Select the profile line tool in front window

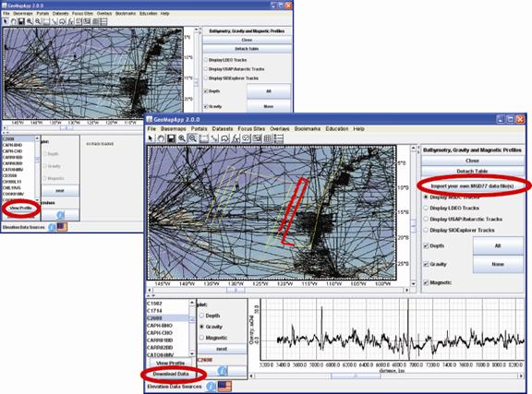(x=214, y=138)
